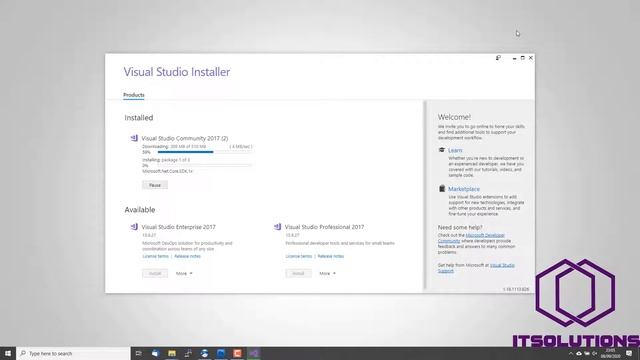Click the purple Visual Studio Installer taskbar icon

tap(254, 353)
